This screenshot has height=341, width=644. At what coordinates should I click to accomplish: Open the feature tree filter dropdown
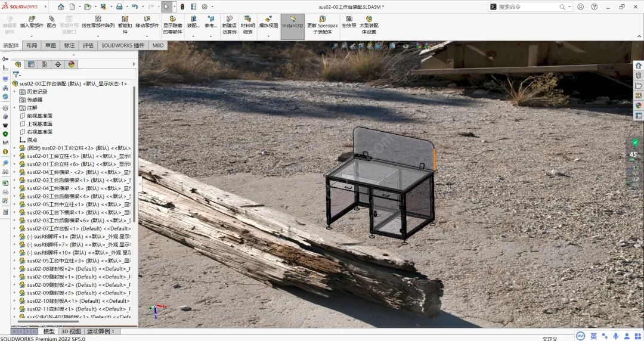(17, 75)
